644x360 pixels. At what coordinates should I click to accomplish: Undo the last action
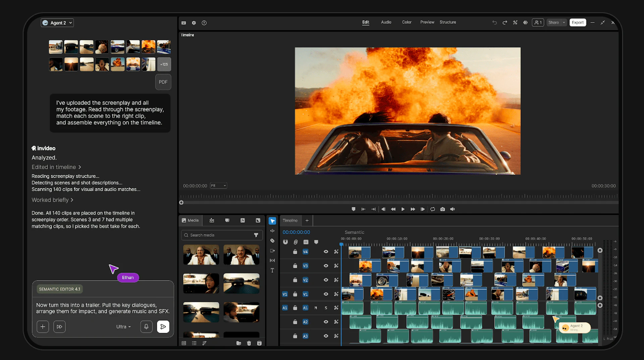494,22
